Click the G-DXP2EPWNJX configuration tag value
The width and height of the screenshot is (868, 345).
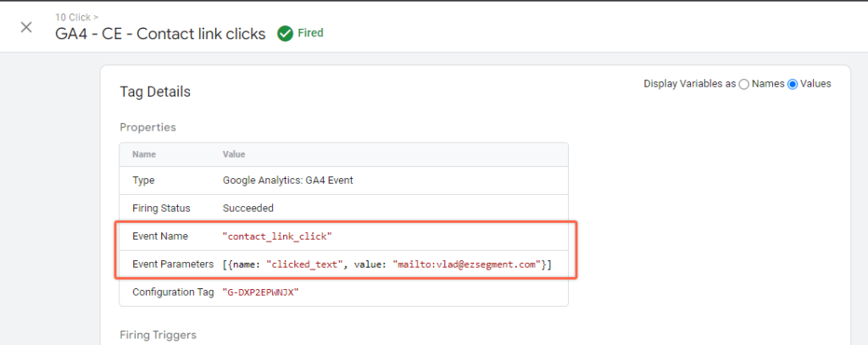[260, 292]
